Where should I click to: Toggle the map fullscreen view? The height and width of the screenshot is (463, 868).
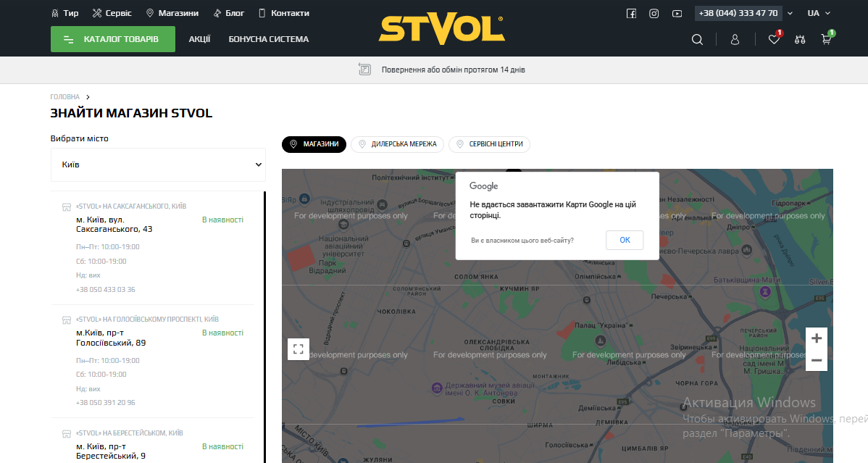coord(299,349)
